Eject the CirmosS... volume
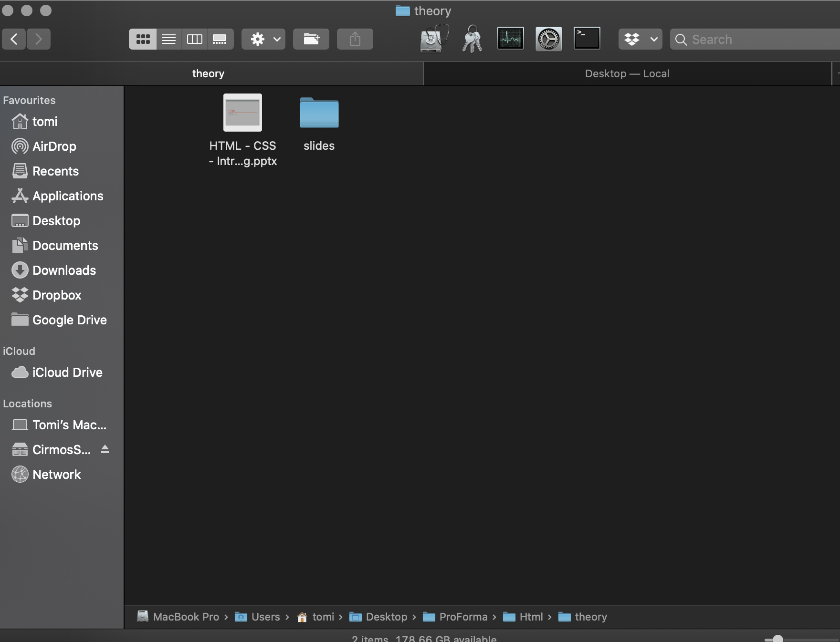The height and width of the screenshot is (642, 840). click(105, 449)
